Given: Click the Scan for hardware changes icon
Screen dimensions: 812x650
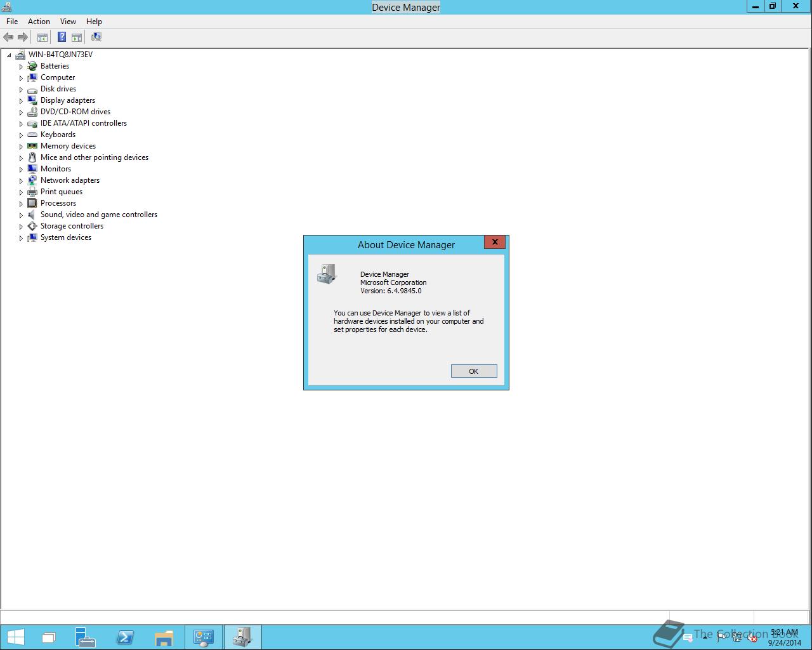Looking at the screenshot, I should coord(96,37).
